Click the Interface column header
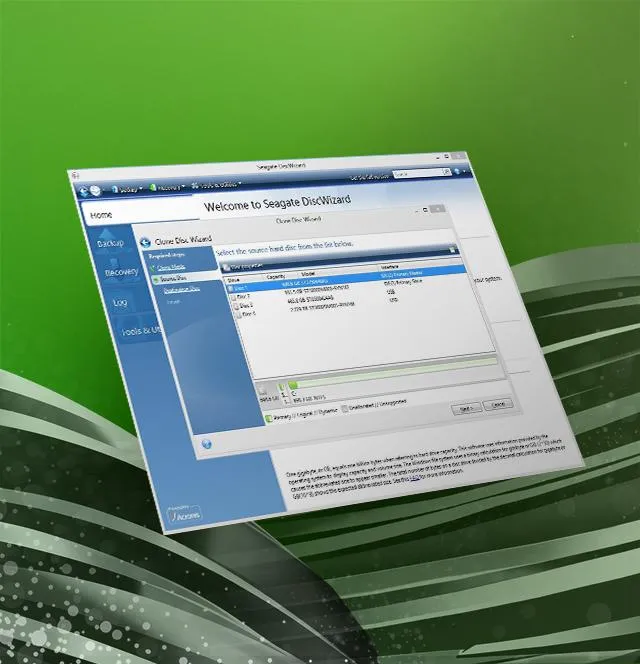 click(389, 267)
